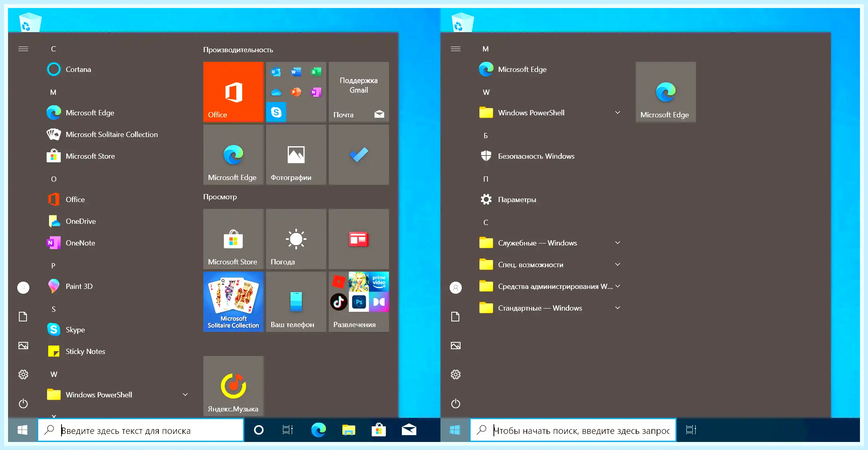
Task: Open Paint 3D from the app list
Action: 117,286
